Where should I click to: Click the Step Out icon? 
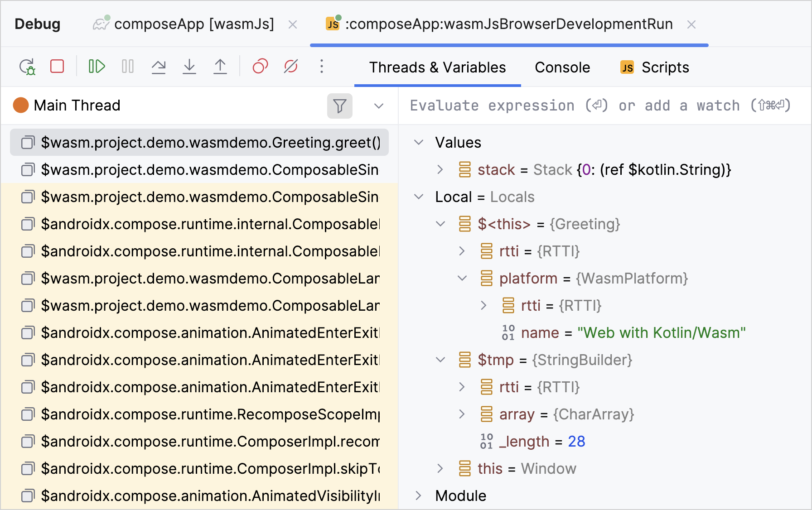(220, 67)
